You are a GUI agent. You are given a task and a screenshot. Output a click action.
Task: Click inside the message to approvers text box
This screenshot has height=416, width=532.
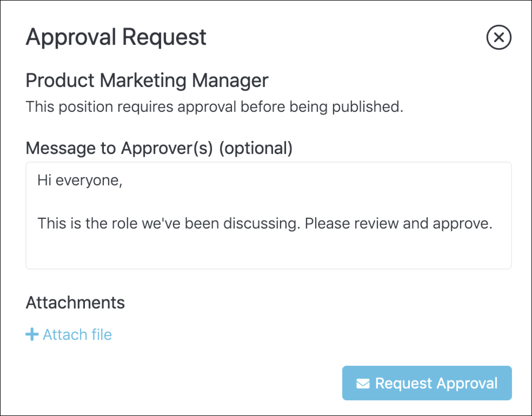pos(268,215)
